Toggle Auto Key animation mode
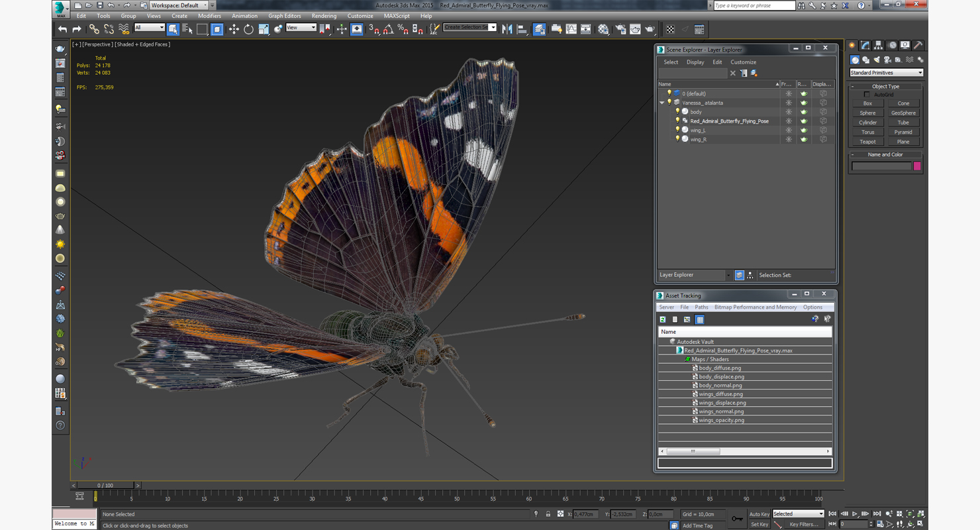This screenshot has height=530, width=980. (x=759, y=514)
